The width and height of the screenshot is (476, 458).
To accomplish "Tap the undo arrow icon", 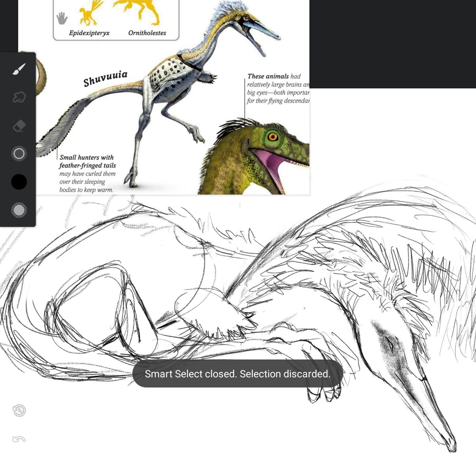I will (19, 439).
